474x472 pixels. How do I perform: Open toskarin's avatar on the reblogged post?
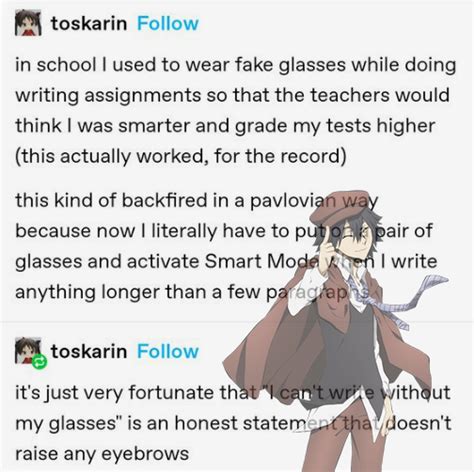pyautogui.click(x=28, y=351)
